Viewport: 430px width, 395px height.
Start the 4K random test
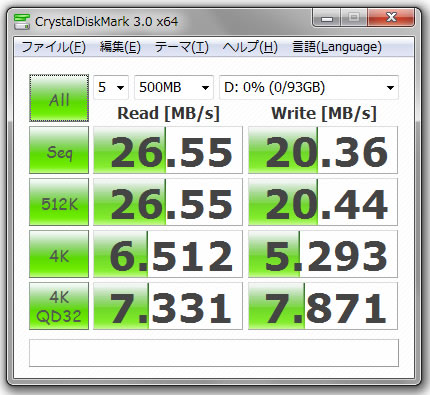point(59,254)
